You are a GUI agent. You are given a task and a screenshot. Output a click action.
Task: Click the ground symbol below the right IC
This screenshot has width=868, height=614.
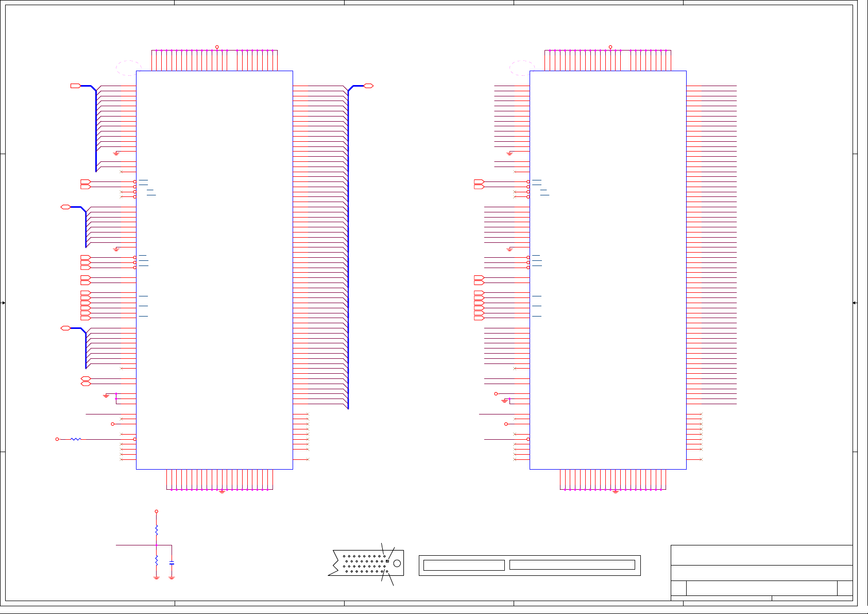click(x=616, y=491)
